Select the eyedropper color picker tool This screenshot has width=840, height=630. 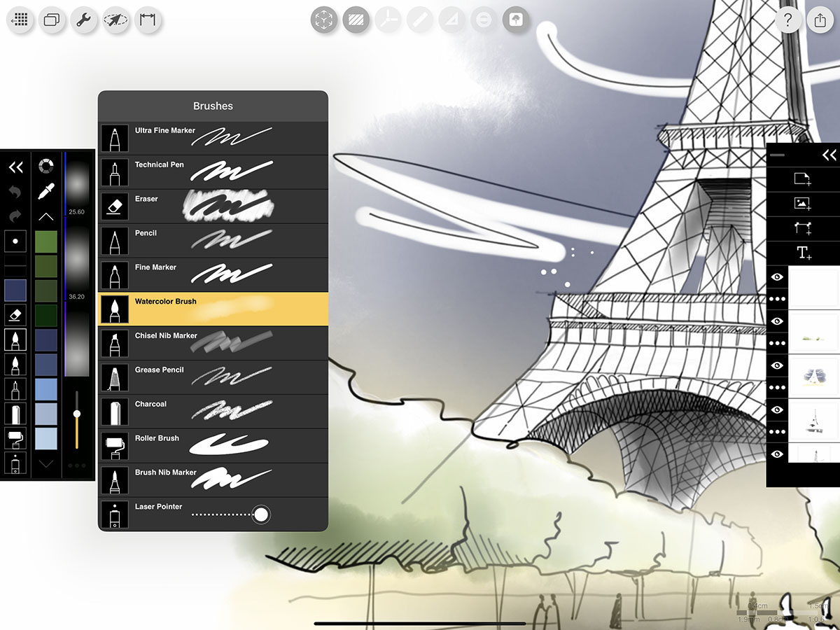tap(46, 191)
